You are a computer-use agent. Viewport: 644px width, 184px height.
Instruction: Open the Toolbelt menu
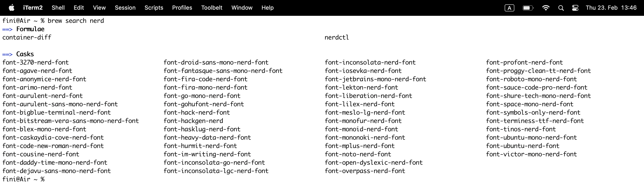(x=212, y=7)
